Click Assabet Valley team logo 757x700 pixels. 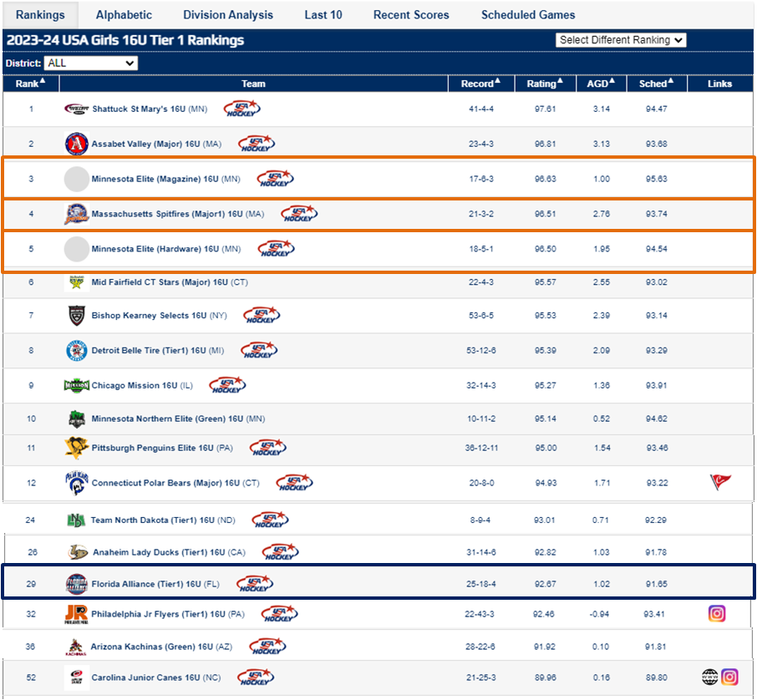pyautogui.click(x=76, y=144)
